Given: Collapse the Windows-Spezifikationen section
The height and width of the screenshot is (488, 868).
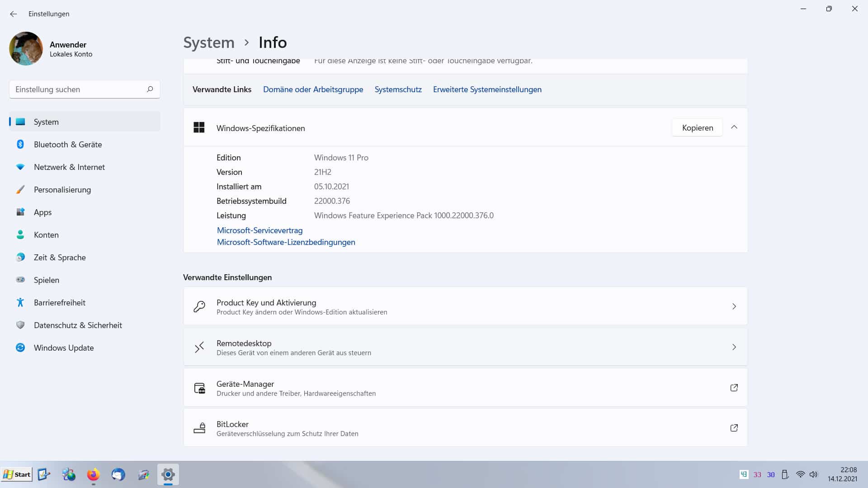Looking at the screenshot, I should tap(734, 127).
